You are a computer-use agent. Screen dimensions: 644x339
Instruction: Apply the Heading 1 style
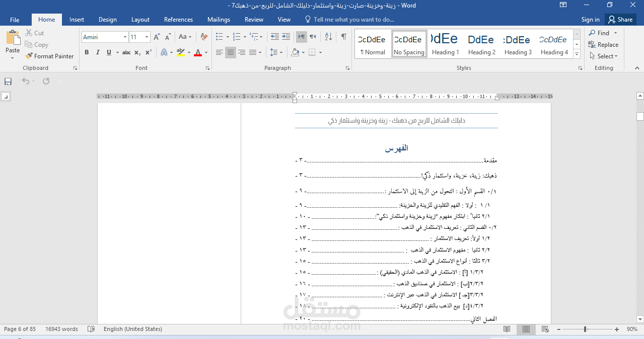[x=446, y=44]
